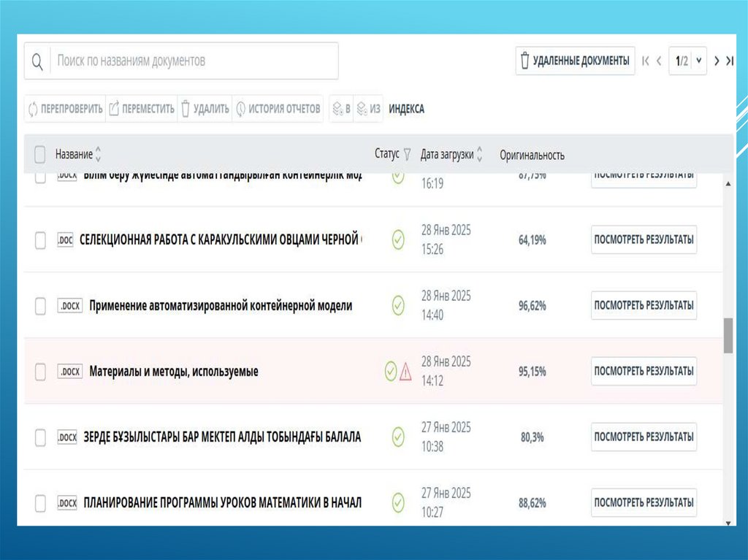The width and height of the screenshot is (748, 560).
Task: Click add В индекс button
Action: pyautogui.click(x=341, y=109)
